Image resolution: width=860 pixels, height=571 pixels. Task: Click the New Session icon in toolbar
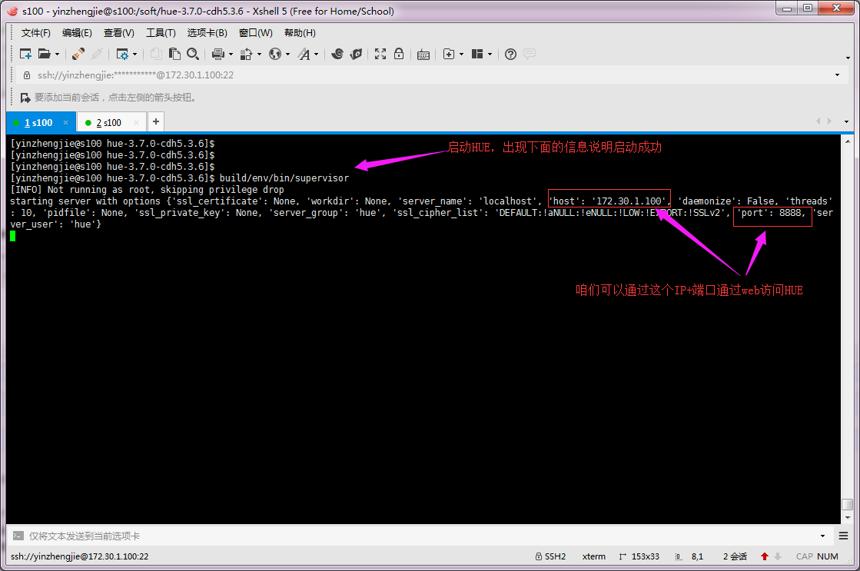(25, 54)
